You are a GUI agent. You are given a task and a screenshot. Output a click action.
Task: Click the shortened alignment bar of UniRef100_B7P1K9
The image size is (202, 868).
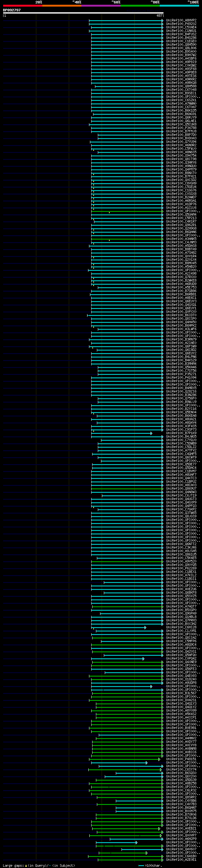point(122,433)
